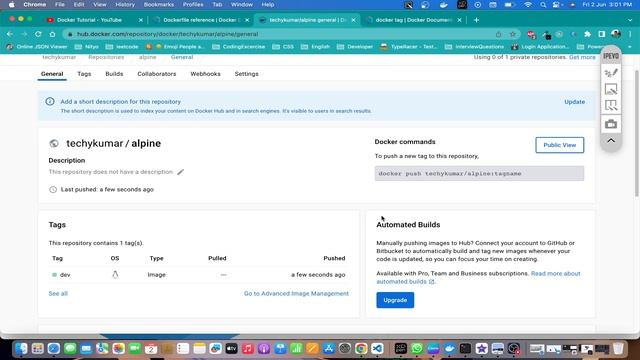The width and height of the screenshot is (640, 360).
Task: Switch to the docker tag documentation tab
Action: (413, 20)
